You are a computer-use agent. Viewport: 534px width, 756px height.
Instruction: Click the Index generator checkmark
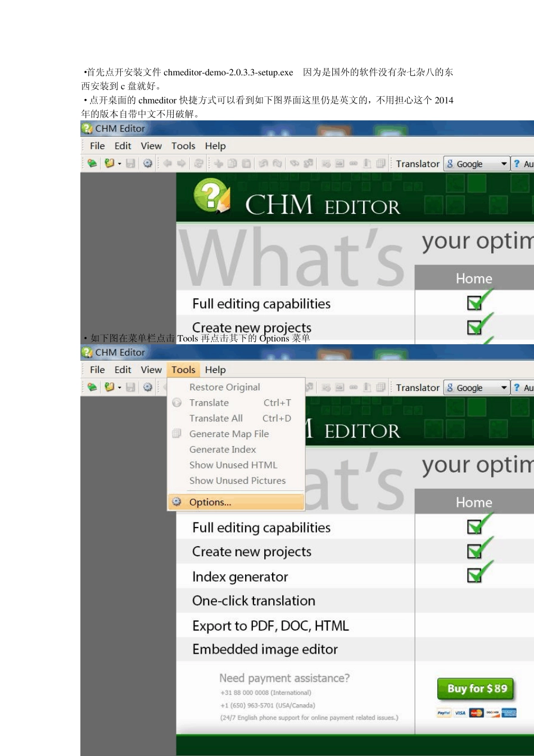(479, 572)
